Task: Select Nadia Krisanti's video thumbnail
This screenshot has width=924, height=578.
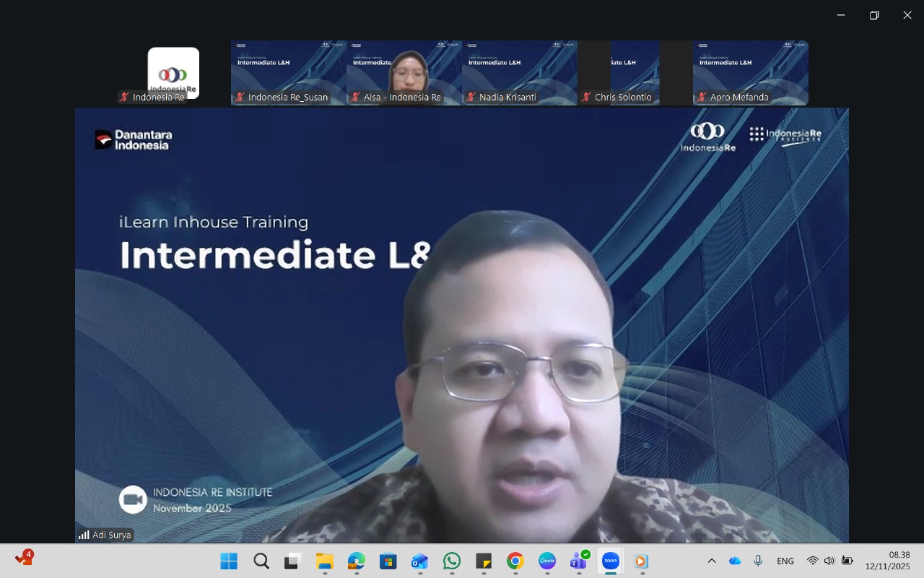Action: pyautogui.click(x=520, y=72)
